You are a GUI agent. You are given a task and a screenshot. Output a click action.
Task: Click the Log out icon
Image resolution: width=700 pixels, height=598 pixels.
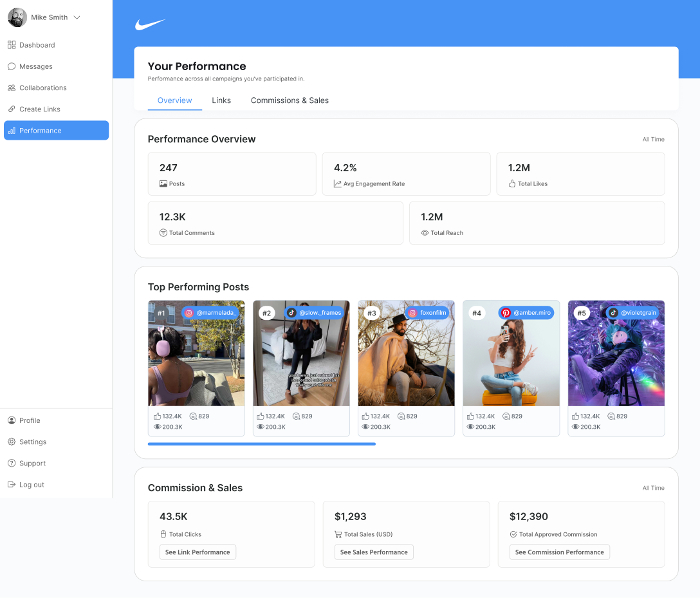click(x=12, y=484)
